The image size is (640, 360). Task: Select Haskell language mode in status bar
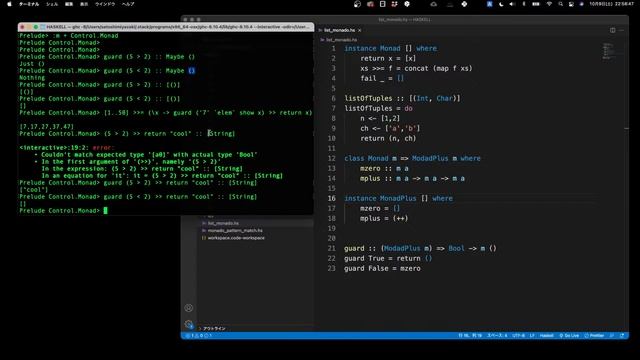[x=547, y=336]
